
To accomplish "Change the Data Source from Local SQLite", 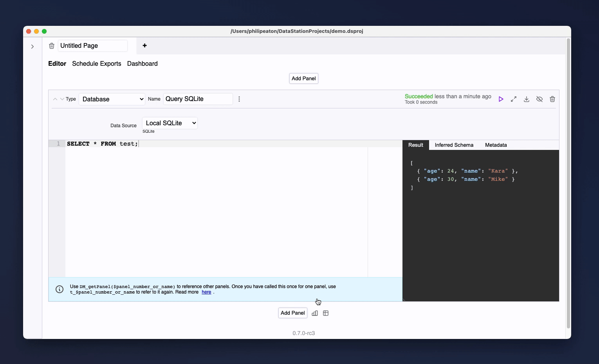I will pos(170,123).
